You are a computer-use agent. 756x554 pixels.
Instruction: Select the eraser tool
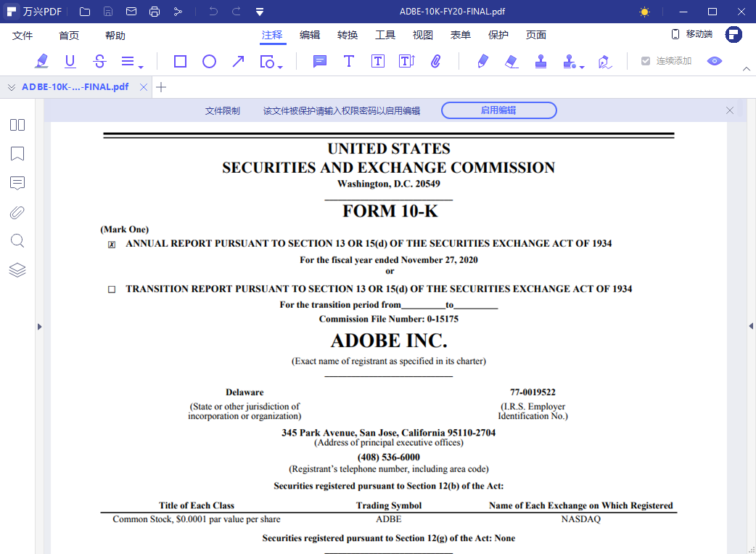[x=511, y=62]
